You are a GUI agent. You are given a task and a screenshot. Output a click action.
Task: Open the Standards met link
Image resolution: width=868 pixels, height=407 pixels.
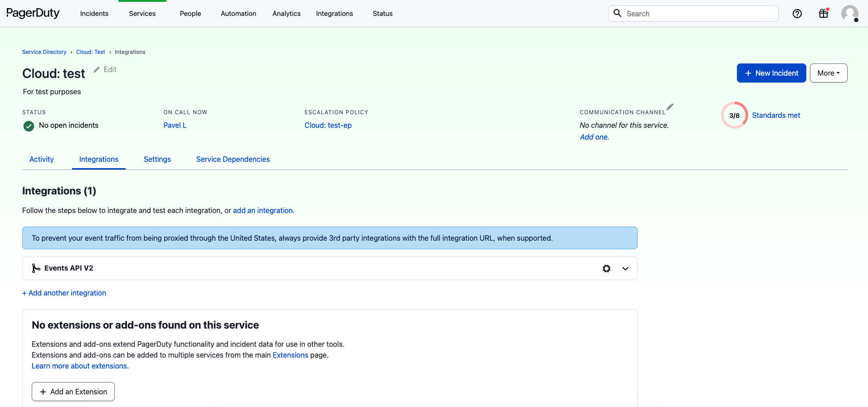point(776,115)
